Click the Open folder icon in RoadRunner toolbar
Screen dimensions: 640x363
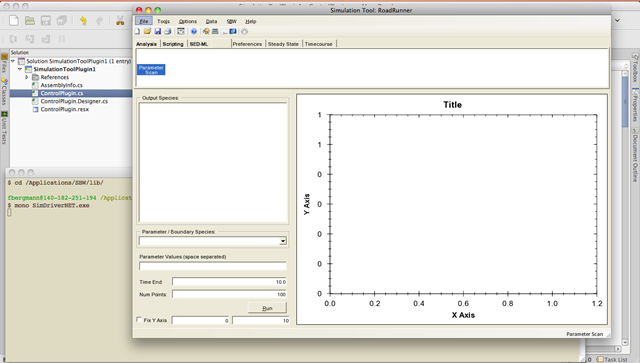(147, 31)
